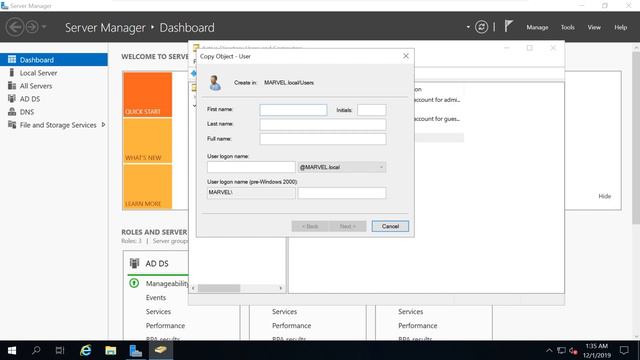Open the Manage menu
Screen dimensions: 640x360
537,27
